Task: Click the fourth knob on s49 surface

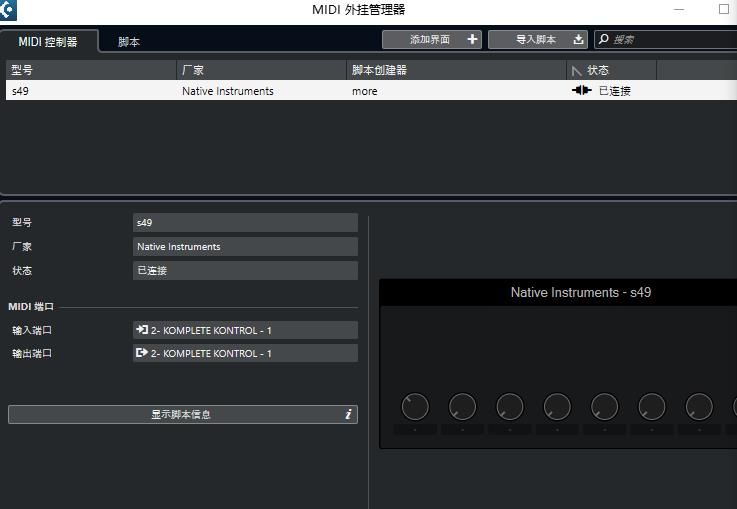Action: pyautogui.click(x=557, y=406)
